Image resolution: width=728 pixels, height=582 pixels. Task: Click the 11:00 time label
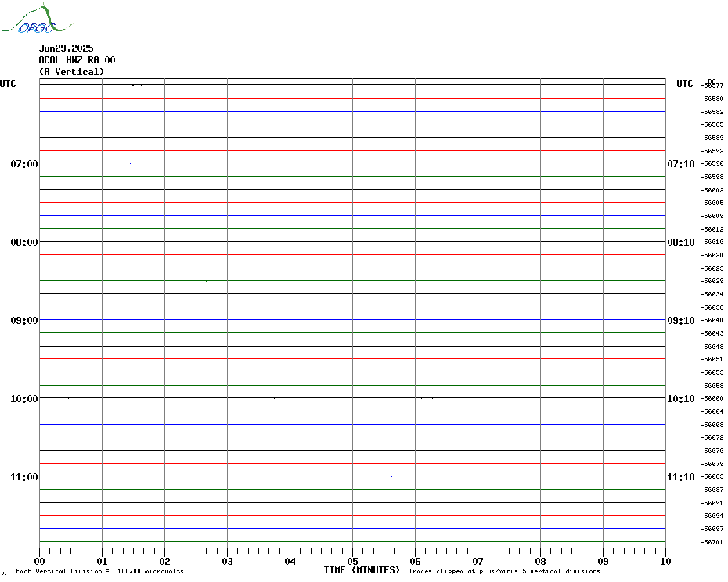(x=24, y=477)
